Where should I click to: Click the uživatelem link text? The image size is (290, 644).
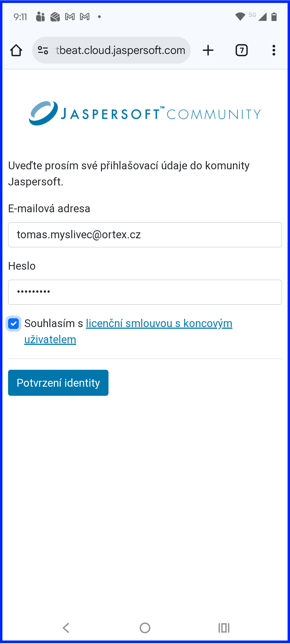pyautogui.click(x=50, y=340)
